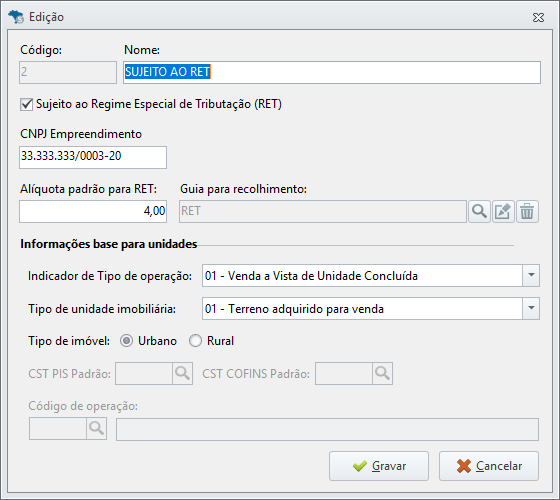
Task: Open CST PIS Padrão search magnifier
Action: (182, 374)
